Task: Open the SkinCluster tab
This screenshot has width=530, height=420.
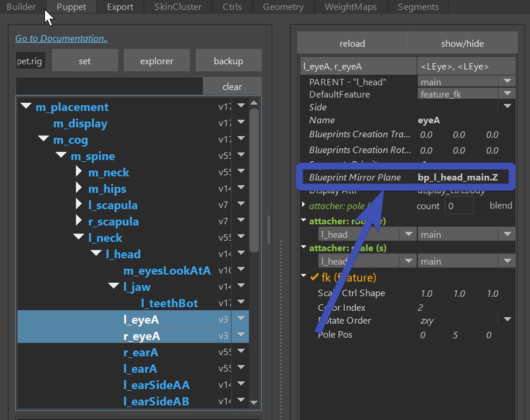Action: tap(178, 7)
